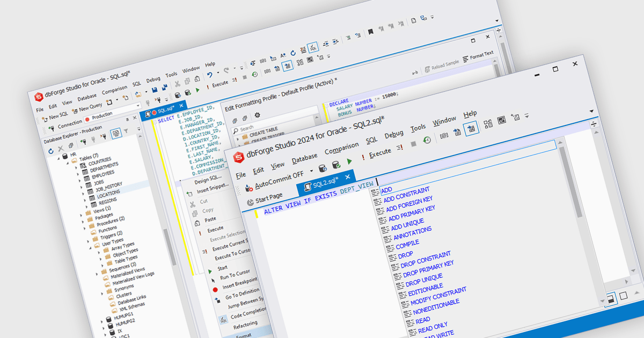Click Insert Snippet... in the context menu
Screen dimensions: 644x338
coord(213,188)
